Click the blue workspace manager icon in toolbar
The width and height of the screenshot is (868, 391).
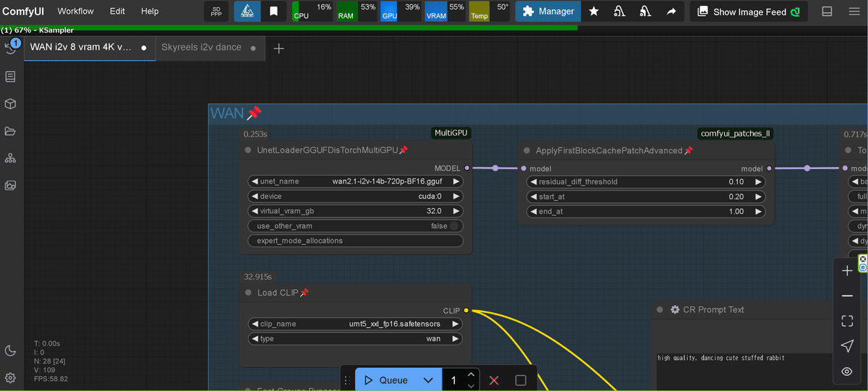(x=247, y=12)
